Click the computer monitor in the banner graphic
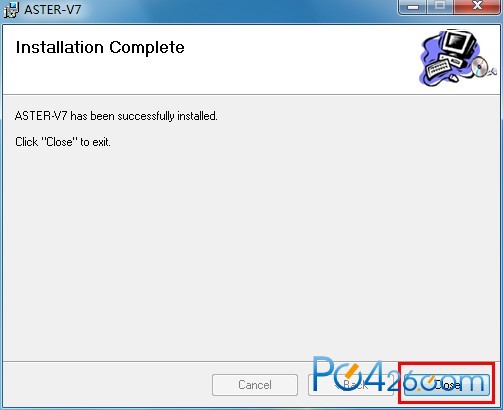Viewport: 503px width, 410px height. coord(457,44)
